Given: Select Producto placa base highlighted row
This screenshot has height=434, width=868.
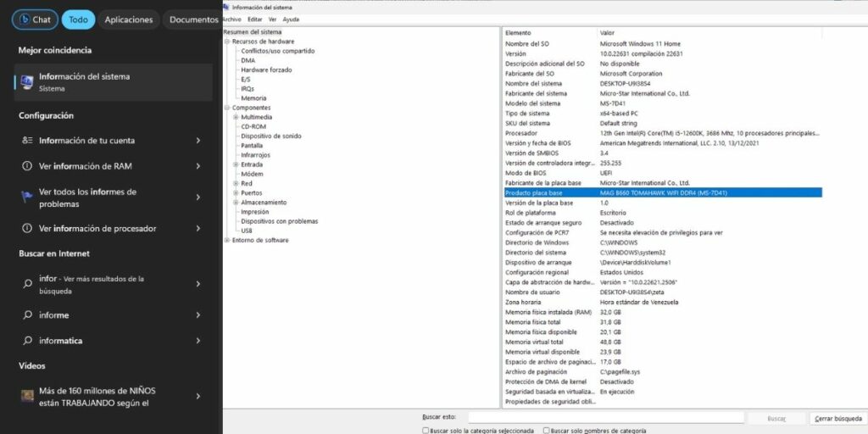Looking at the screenshot, I should click(663, 193).
